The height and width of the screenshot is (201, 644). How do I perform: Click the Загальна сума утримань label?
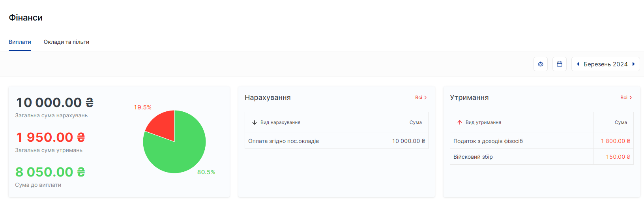pyautogui.click(x=49, y=150)
